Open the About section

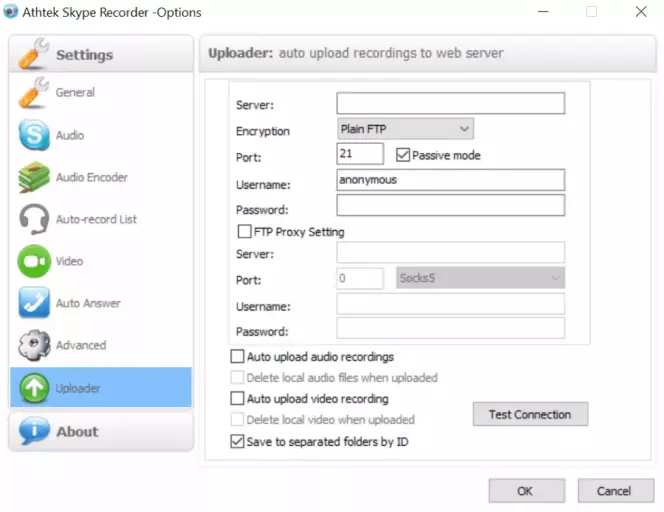tap(101, 431)
